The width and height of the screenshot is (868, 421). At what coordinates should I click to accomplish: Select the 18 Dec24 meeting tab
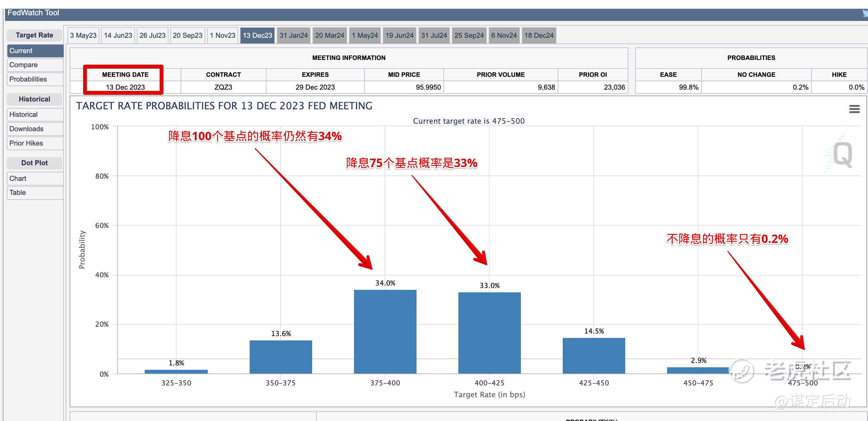539,35
